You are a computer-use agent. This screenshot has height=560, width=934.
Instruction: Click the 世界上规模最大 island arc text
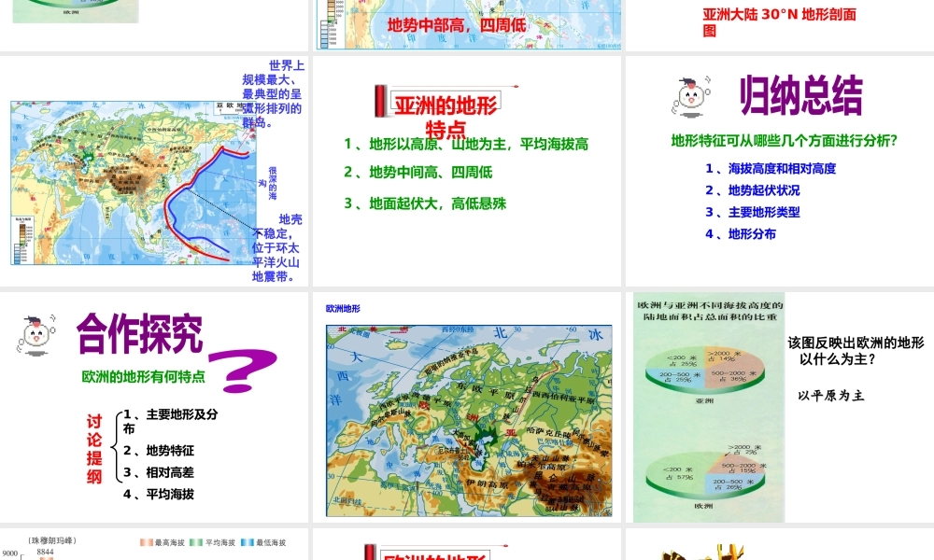273,94
